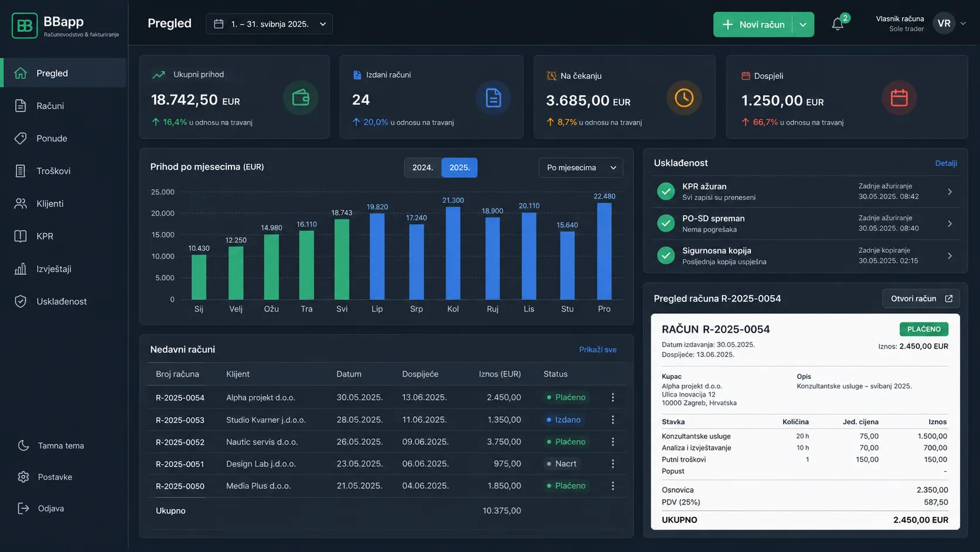This screenshot has height=552, width=980.
Task: Click the Novi račun button
Action: point(753,25)
